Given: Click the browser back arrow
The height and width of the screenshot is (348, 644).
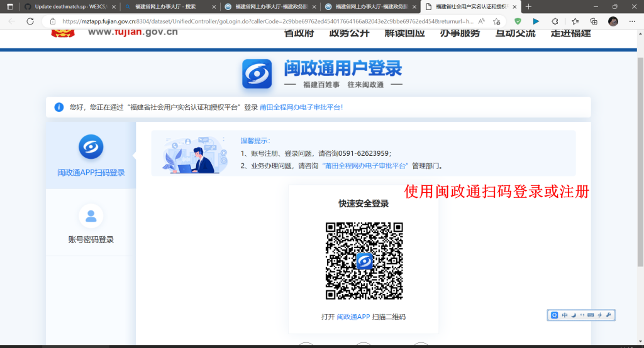Looking at the screenshot, I should point(11,21).
